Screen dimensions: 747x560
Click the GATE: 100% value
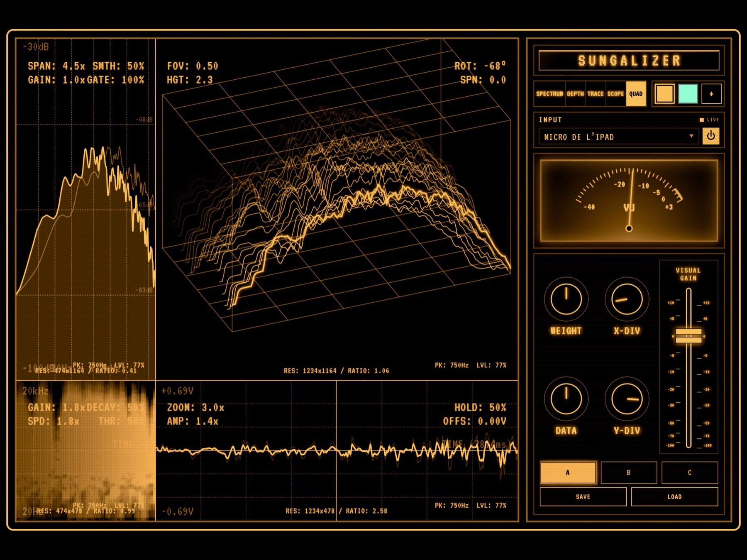(x=116, y=80)
